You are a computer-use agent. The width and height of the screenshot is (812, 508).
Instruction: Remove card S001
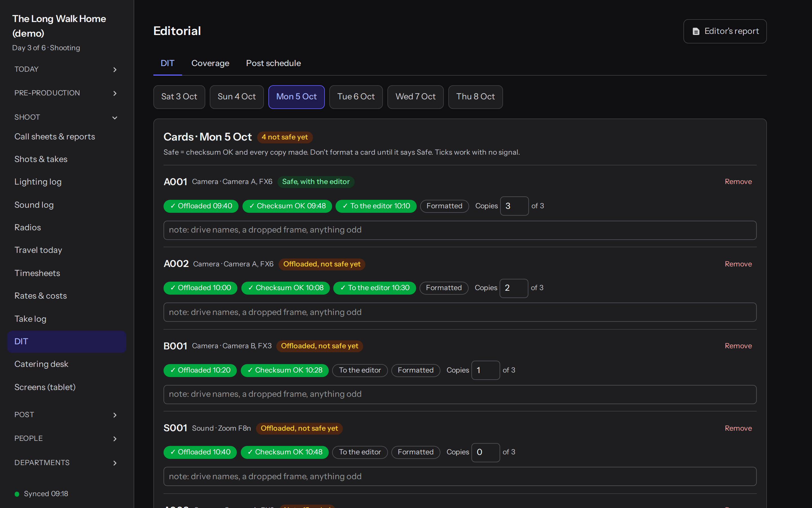pyautogui.click(x=738, y=428)
